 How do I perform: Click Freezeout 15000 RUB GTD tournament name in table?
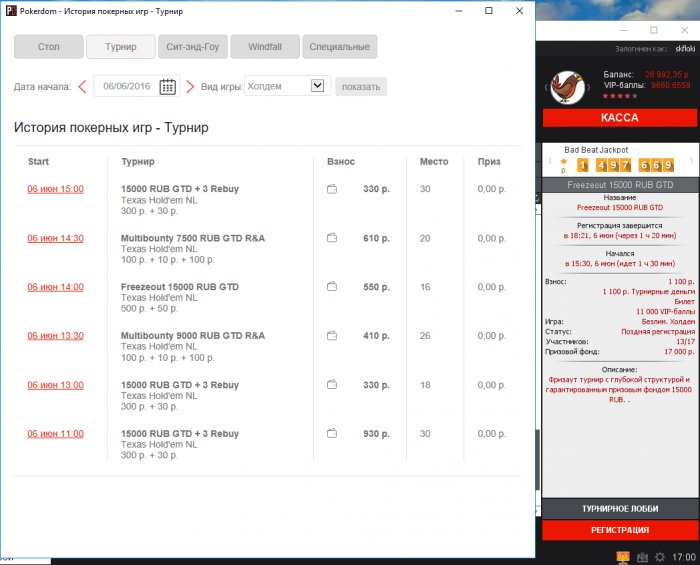tap(180, 287)
